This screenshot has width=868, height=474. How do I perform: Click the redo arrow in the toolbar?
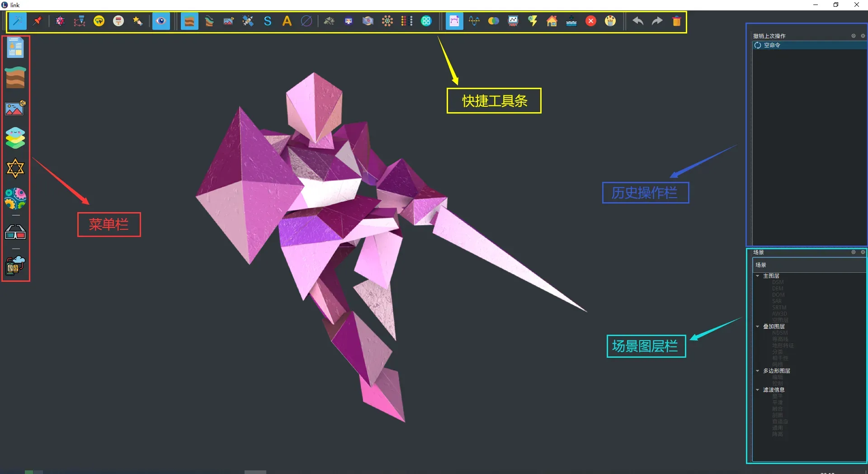point(657,21)
